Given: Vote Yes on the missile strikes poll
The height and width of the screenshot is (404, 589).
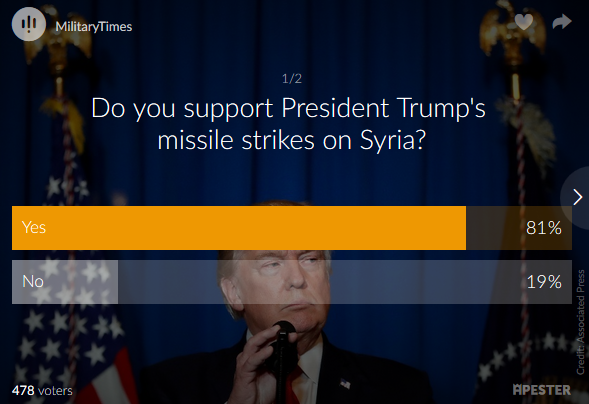Looking at the screenshot, I should [292, 228].
